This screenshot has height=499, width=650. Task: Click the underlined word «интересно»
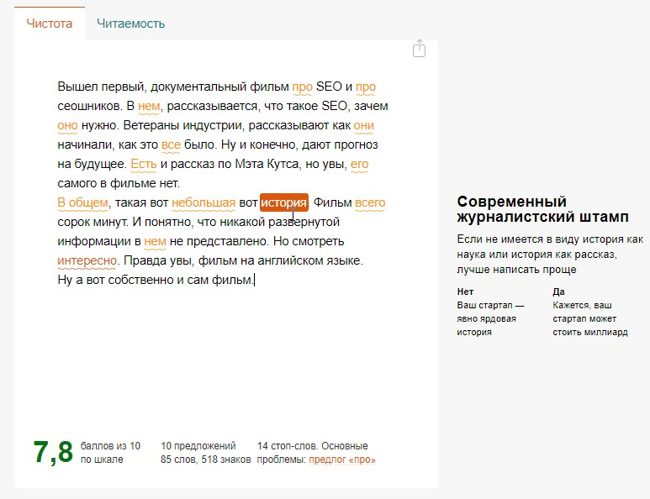click(x=87, y=261)
